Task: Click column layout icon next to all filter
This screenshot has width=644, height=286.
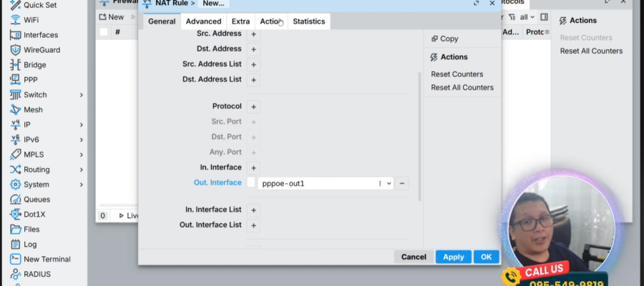Action: coord(545,17)
